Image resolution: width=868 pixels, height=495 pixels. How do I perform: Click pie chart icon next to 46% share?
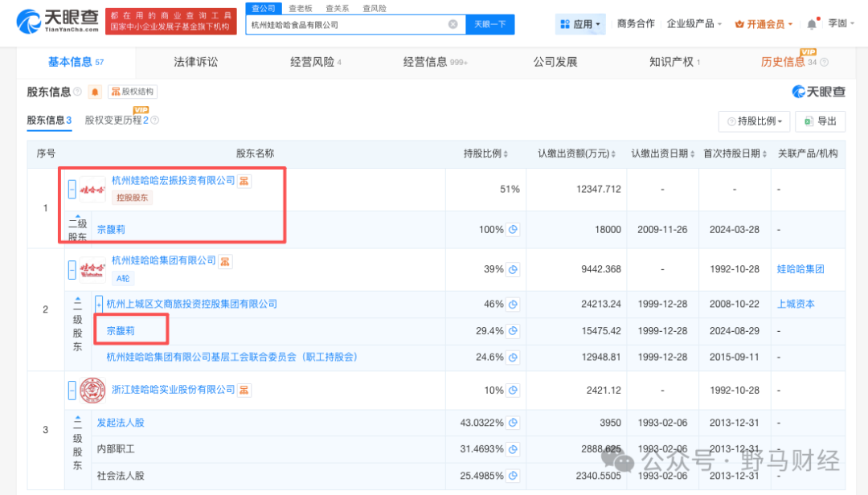(513, 304)
